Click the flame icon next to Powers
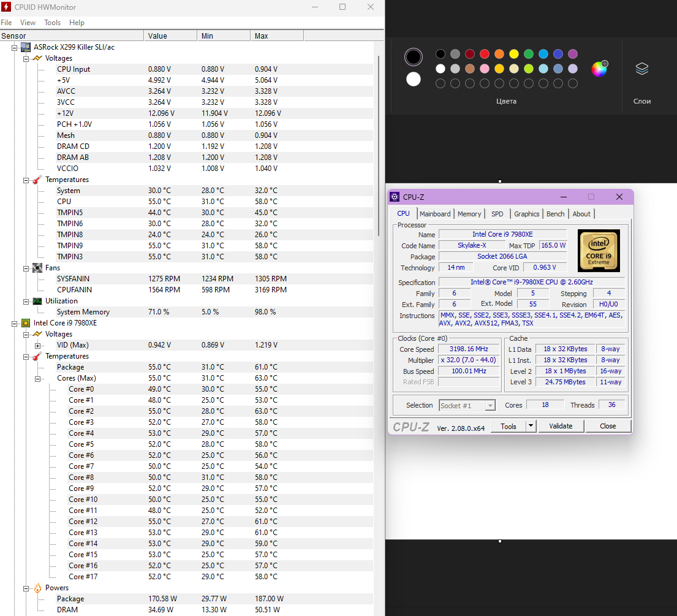The image size is (677, 616). click(x=37, y=588)
